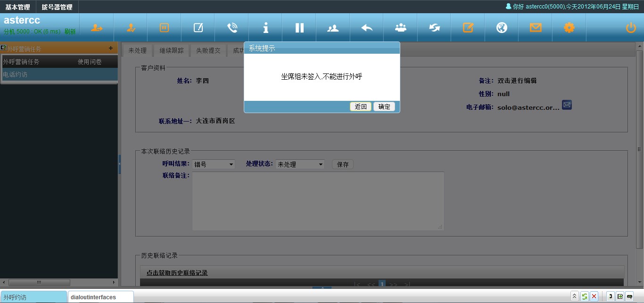
Task: Click the white reply arrow icon
Action: [x=367, y=28]
